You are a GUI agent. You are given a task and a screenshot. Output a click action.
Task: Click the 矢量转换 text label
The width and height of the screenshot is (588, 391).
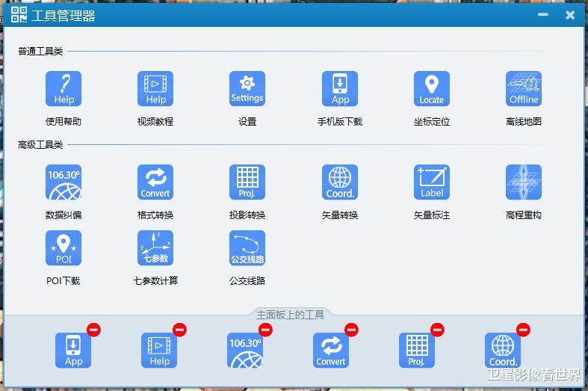(x=340, y=215)
